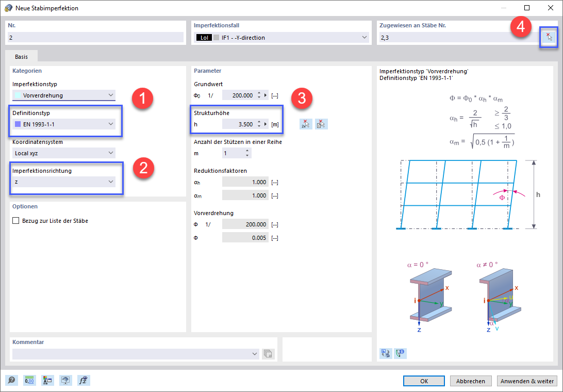Click the pick-member-from-list icon next to Strukturhöhe
This screenshot has width=563, height=392.
321,124
